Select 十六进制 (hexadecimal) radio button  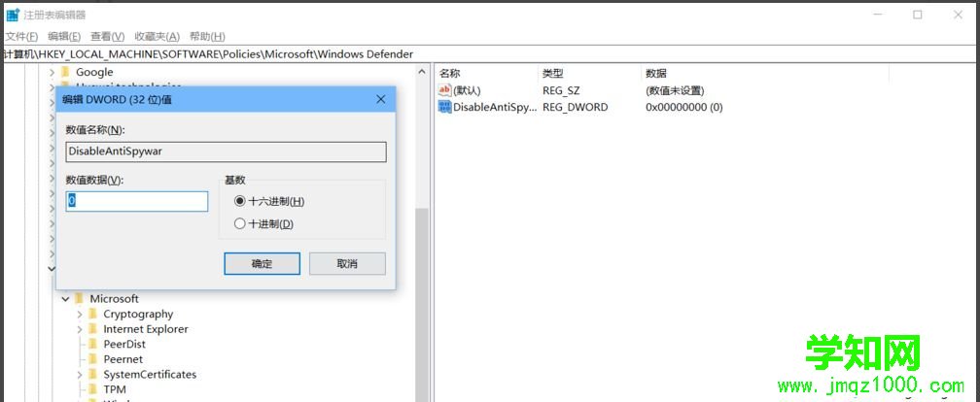tap(239, 202)
